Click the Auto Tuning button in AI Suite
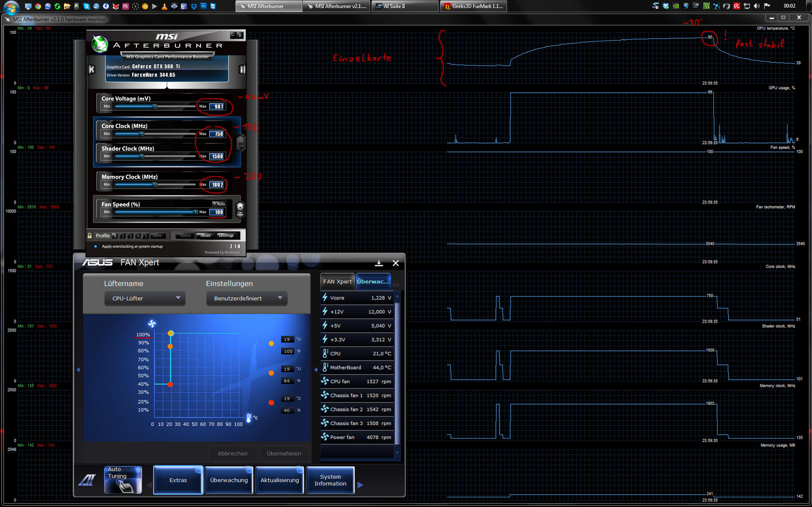 coord(123,480)
